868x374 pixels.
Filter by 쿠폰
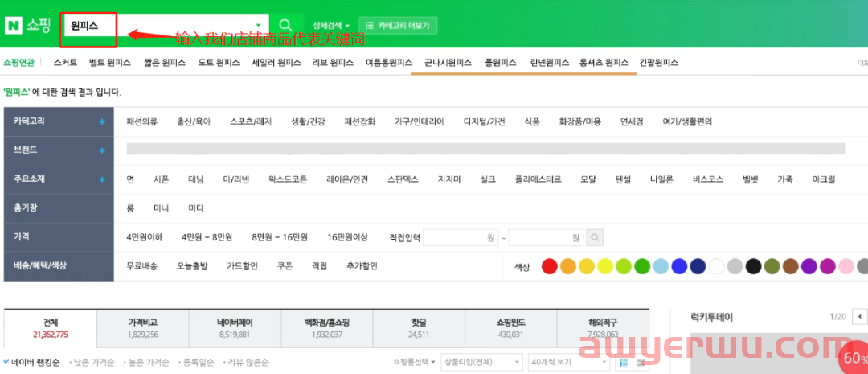pyautogui.click(x=285, y=266)
